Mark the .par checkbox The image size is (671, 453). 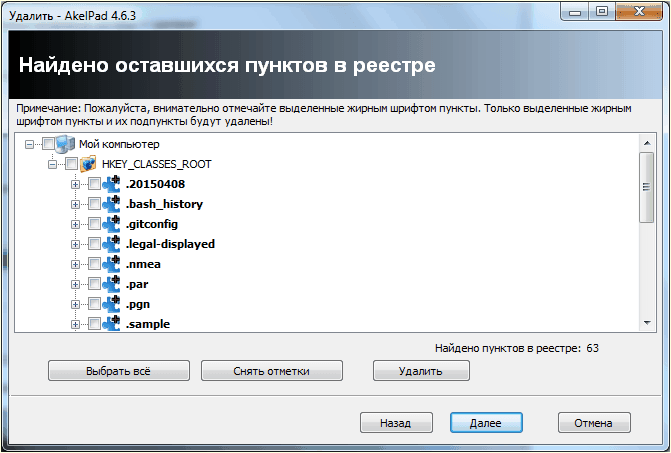[94, 284]
